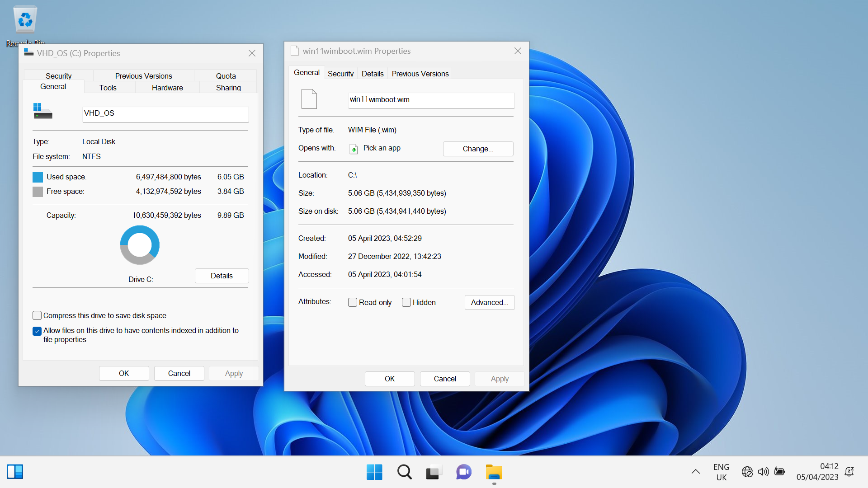
Task: Open the Recycle Bin desktop icon
Action: (25, 25)
